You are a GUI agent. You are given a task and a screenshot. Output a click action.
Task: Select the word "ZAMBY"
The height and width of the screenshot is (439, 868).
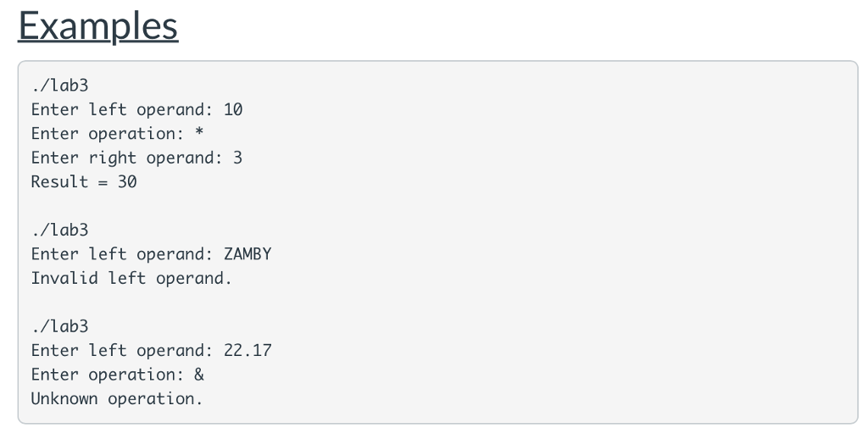tap(248, 254)
